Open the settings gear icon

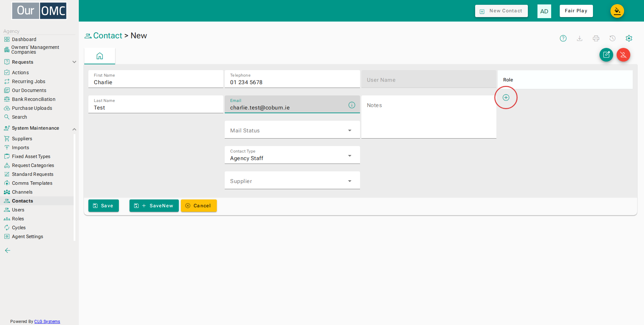coord(629,38)
